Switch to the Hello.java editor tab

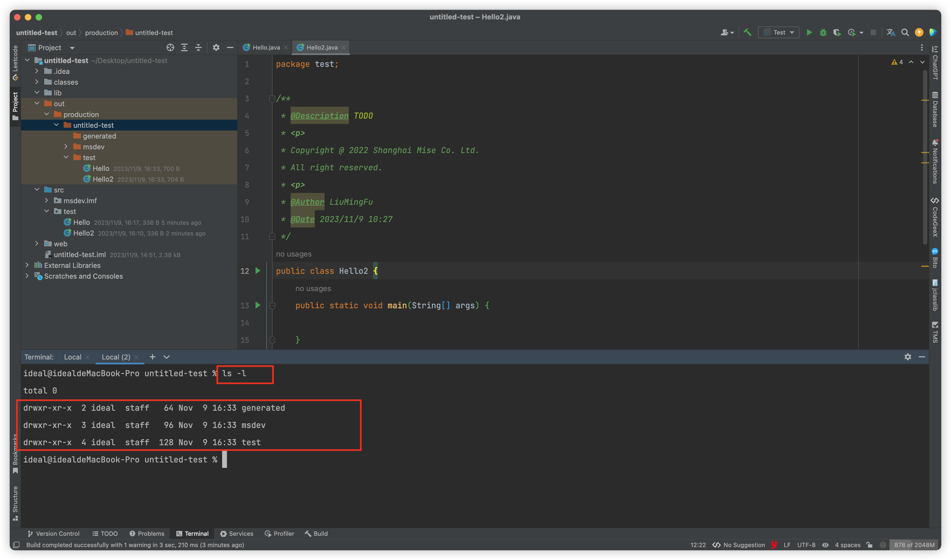click(266, 47)
